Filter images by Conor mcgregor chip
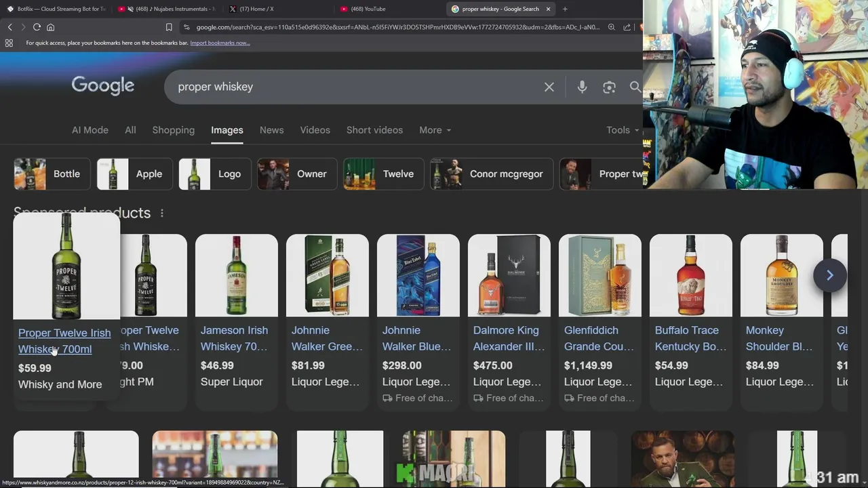Image resolution: width=868 pixels, height=488 pixels. (x=492, y=174)
